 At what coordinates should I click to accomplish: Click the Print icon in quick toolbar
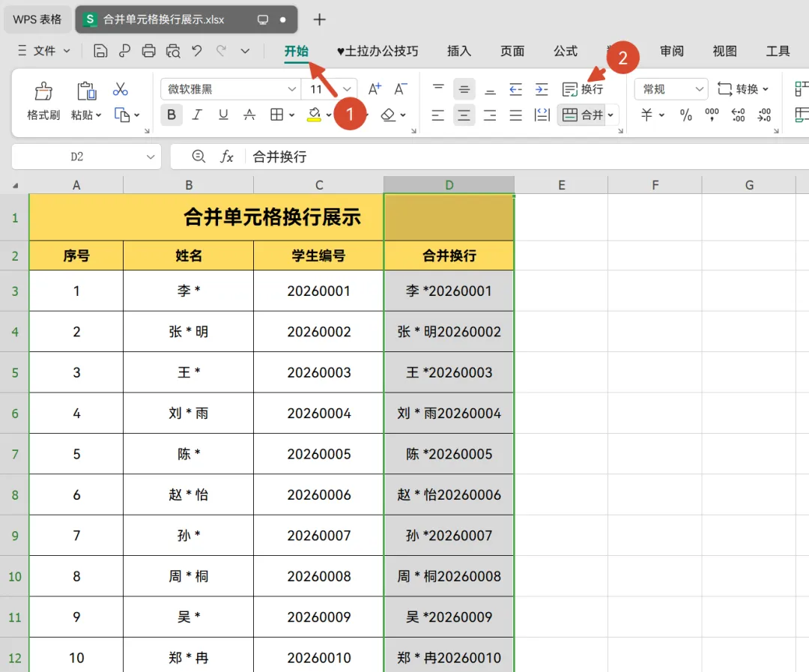pos(148,51)
